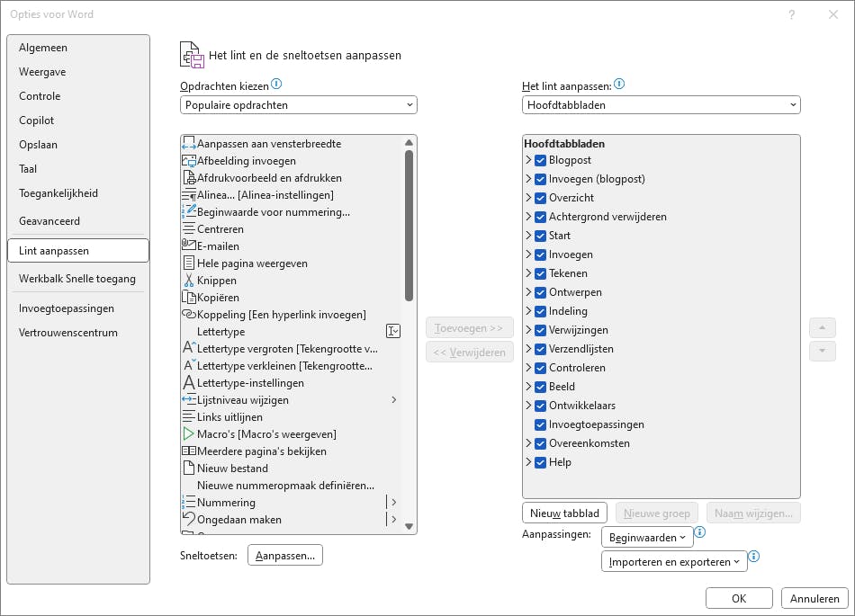Viewport: 855px width, 616px height.
Task: Open the Importeren en exporteren dropdown
Action: pos(673,562)
